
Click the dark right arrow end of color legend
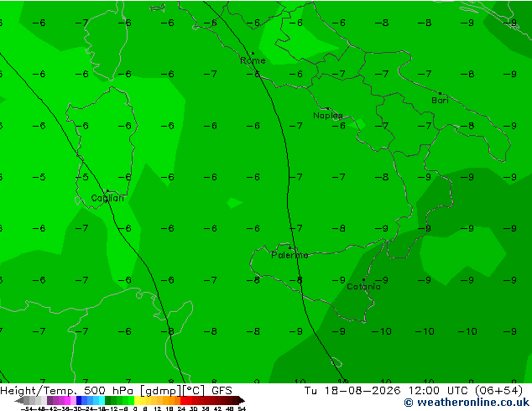[x=242, y=400]
